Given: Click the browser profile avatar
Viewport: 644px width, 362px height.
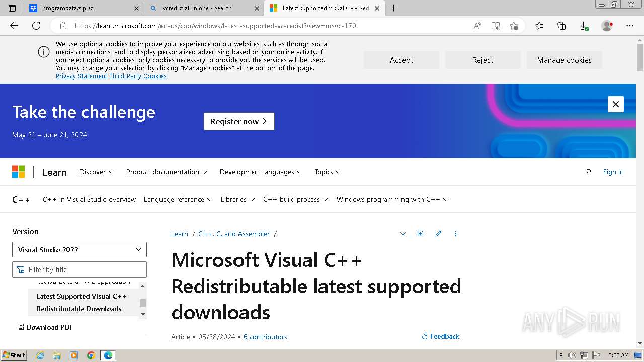Looking at the screenshot, I should click(x=607, y=26).
